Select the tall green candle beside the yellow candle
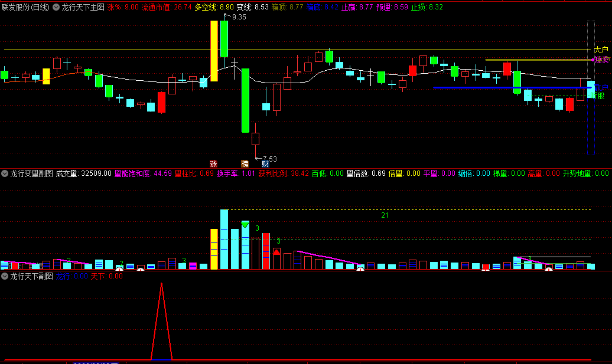Screen dimensions: 612x364 pos(224,39)
